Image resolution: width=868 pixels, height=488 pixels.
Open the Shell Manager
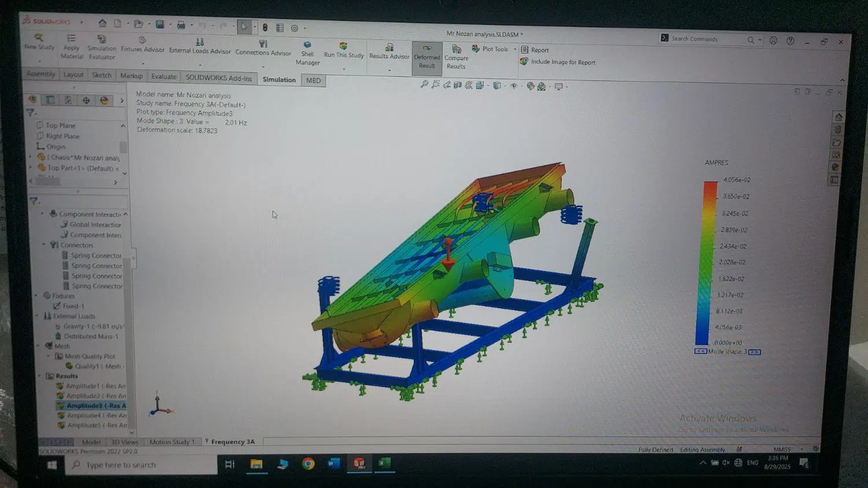pyautogui.click(x=308, y=53)
